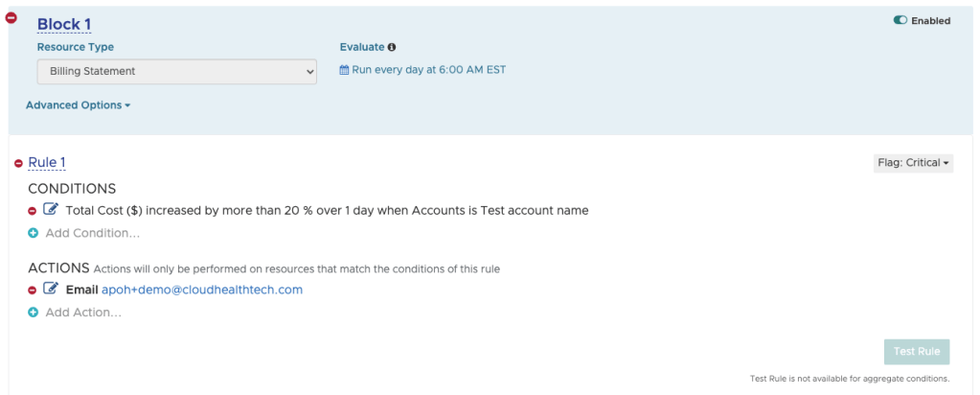Click the calendar icon beside run schedule
The width and height of the screenshot is (980, 395).
345,71
